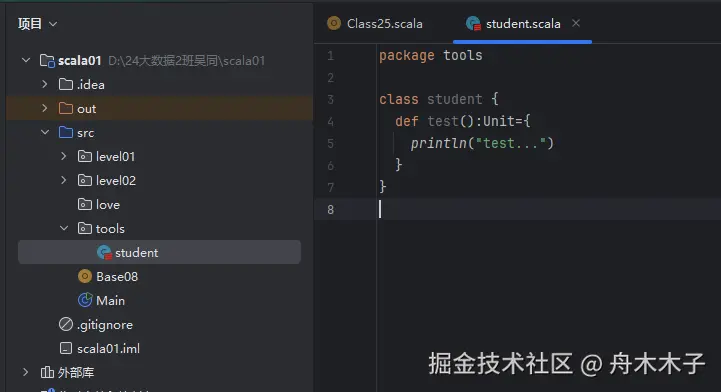This screenshot has height=392, width=721.
Task: Open the 项目 view dropdown
Action: pos(37,23)
